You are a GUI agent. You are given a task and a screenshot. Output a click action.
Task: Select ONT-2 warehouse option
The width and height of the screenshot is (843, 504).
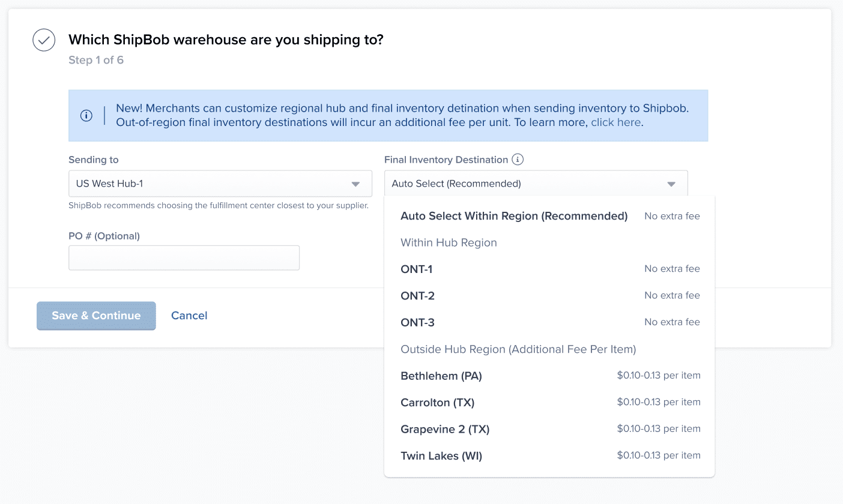coord(417,296)
